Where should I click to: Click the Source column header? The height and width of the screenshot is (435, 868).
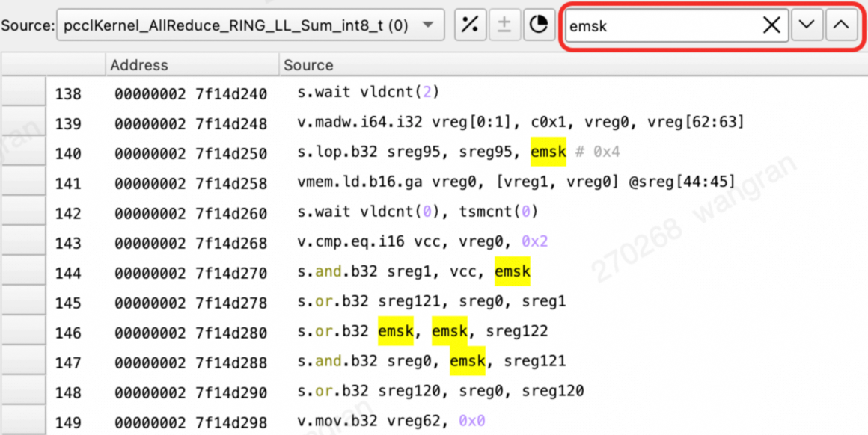pos(573,65)
